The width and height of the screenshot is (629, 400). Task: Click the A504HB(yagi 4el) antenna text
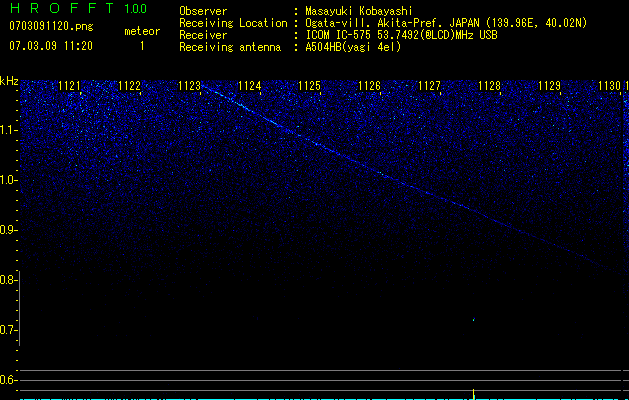click(x=353, y=47)
